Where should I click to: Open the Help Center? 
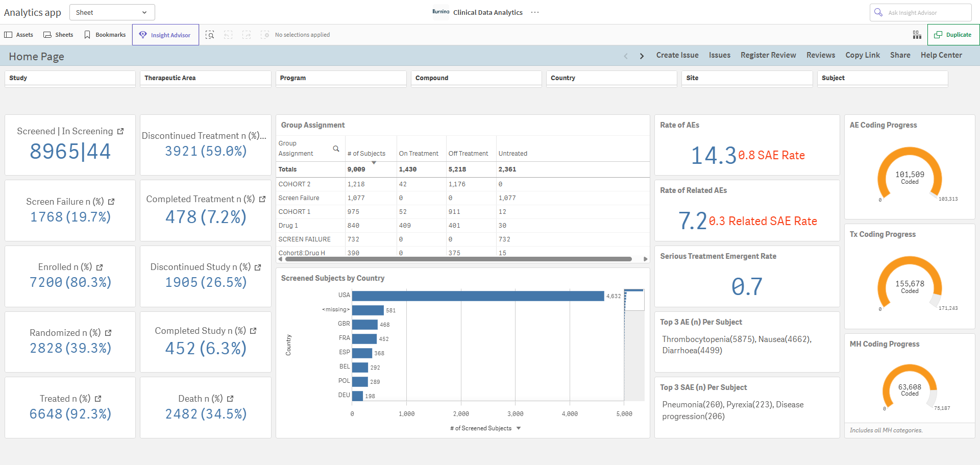941,55
